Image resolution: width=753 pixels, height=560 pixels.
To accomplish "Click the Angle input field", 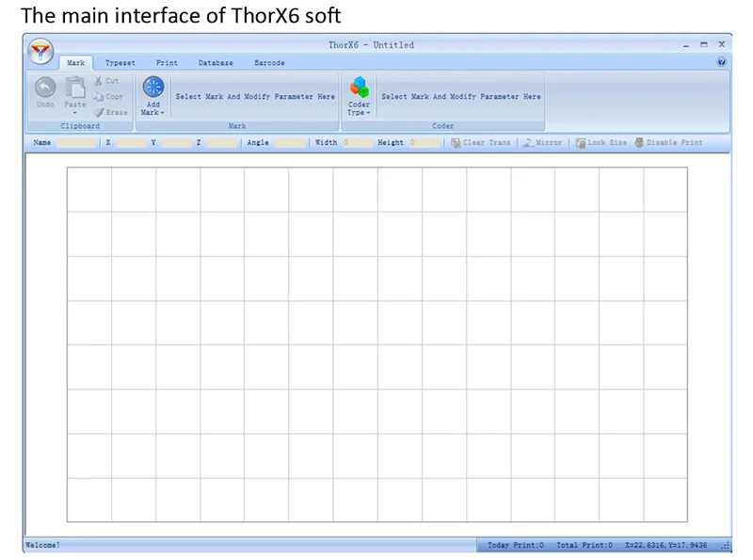I will click(289, 143).
